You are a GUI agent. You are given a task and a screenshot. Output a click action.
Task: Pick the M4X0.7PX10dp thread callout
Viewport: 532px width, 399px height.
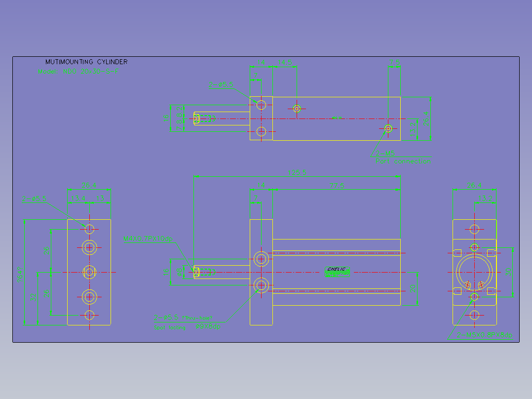148,239
